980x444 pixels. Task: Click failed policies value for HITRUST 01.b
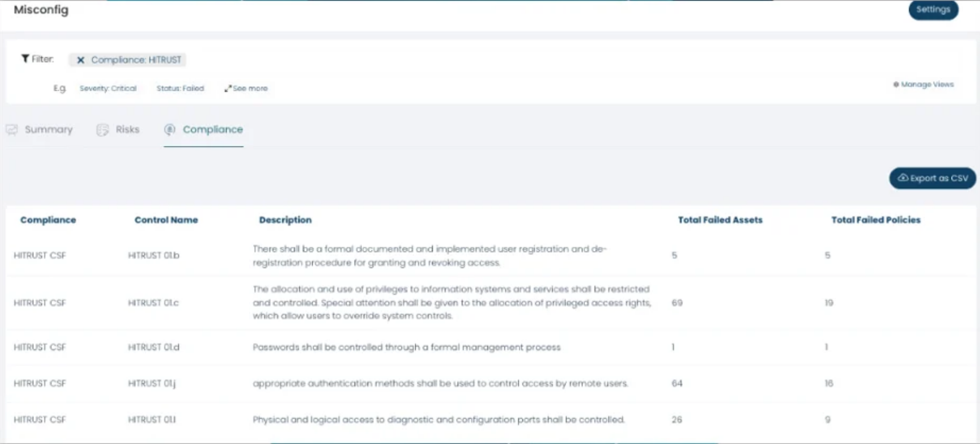point(827,255)
